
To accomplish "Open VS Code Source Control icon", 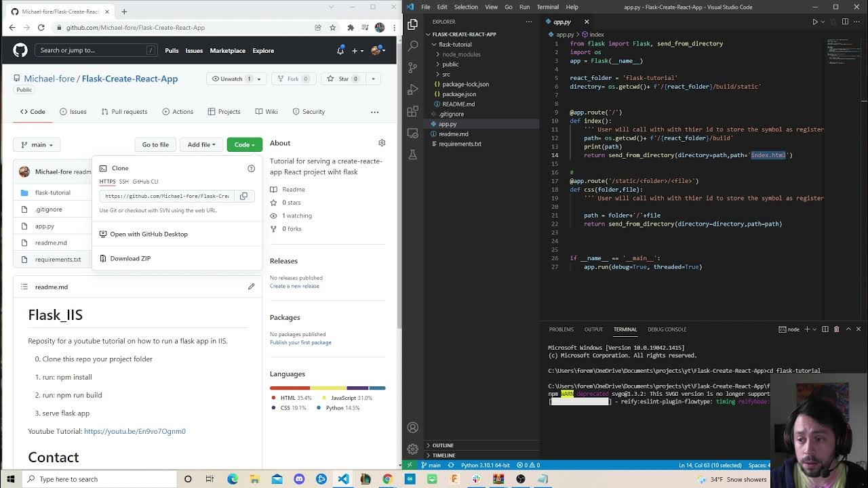I will (x=412, y=68).
